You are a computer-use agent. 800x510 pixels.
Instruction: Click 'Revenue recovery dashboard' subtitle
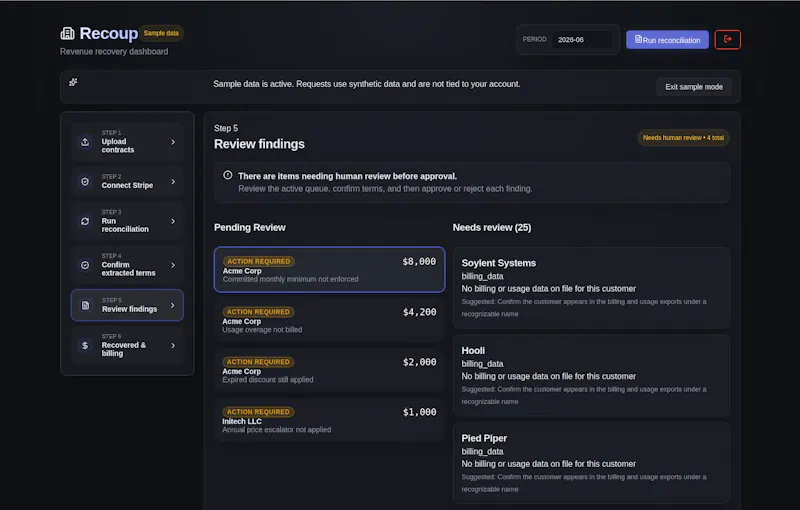click(114, 52)
